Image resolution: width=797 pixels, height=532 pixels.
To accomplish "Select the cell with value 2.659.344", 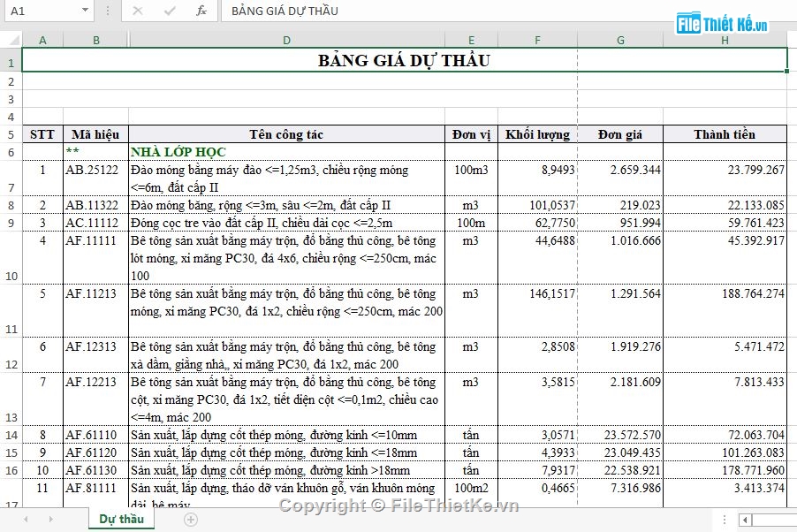I will pyautogui.click(x=620, y=179).
